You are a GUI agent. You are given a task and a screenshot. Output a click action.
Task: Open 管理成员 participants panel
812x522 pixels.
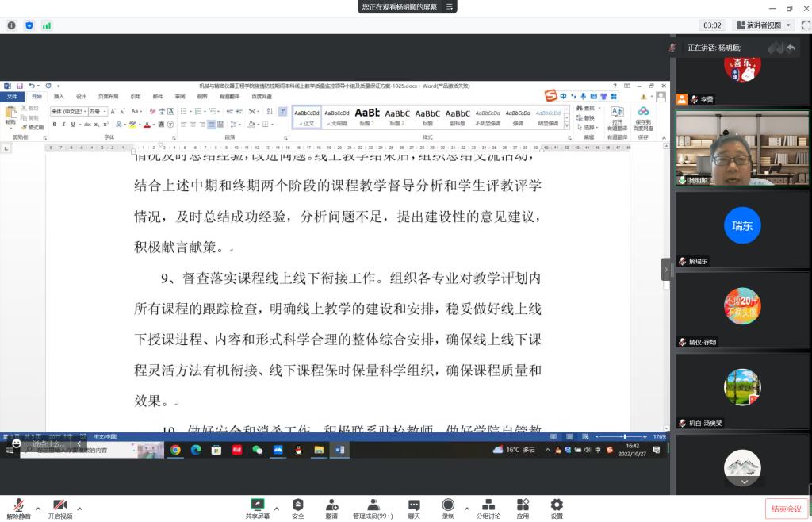(x=372, y=507)
